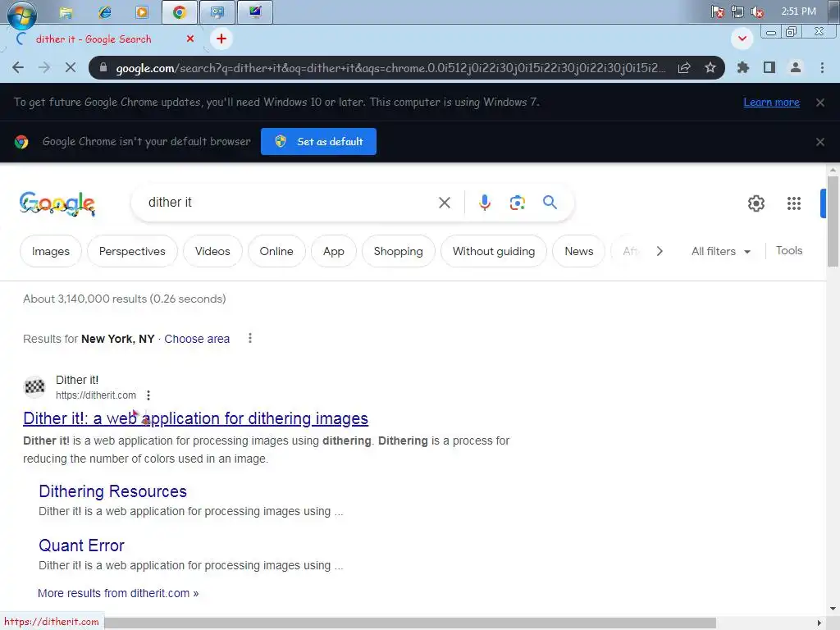Open location results options menu

coord(250,339)
